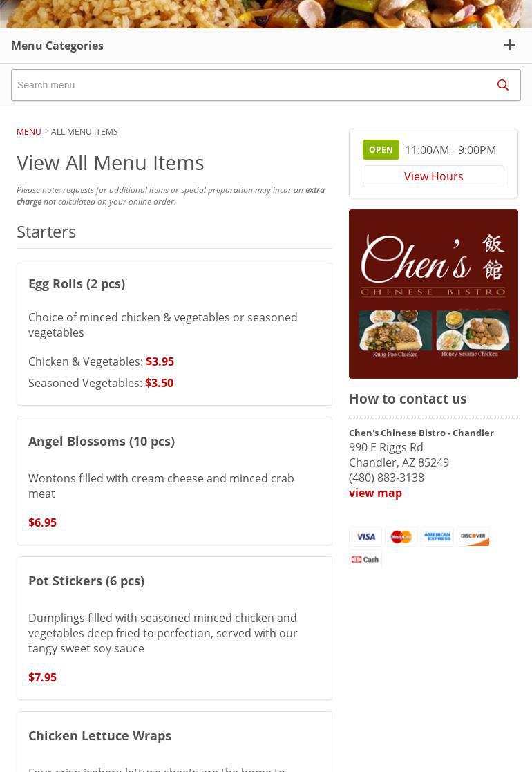Choose Angel Blossoms (10 pcs) item
This screenshot has height=772, width=532.
pos(102,441)
